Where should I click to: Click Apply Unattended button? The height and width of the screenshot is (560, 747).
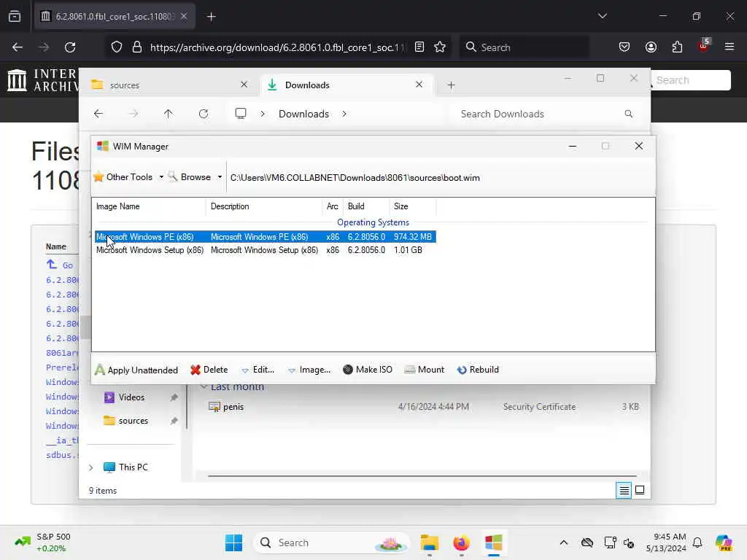(136, 370)
